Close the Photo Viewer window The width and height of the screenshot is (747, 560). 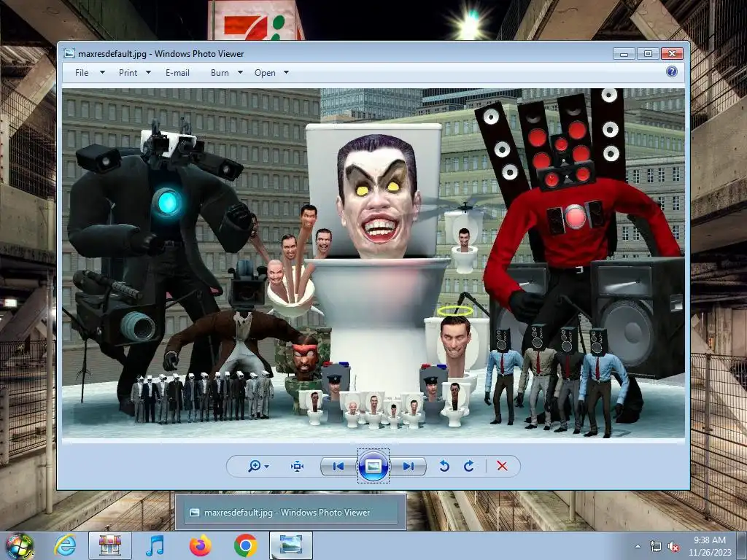pos(672,54)
